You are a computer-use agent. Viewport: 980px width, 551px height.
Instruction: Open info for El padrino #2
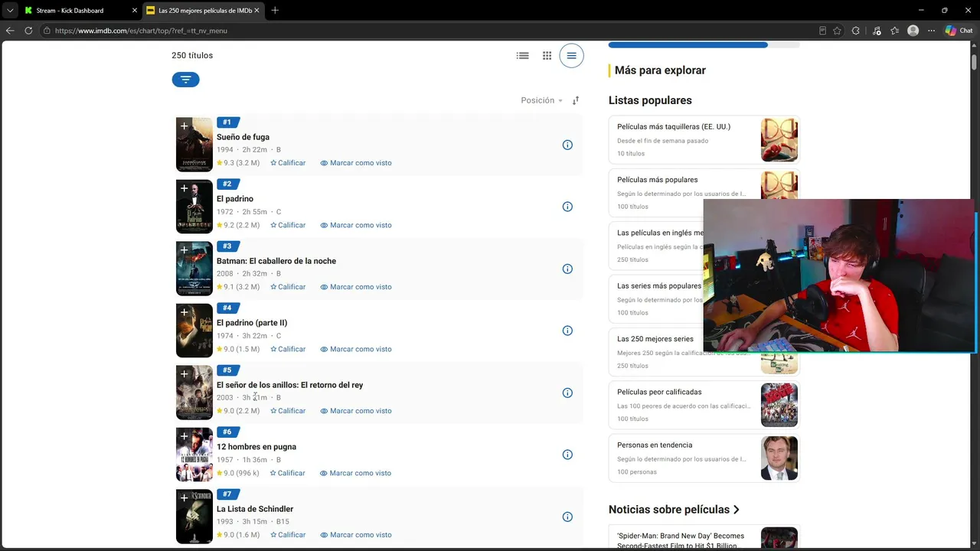(x=567, y=207)
